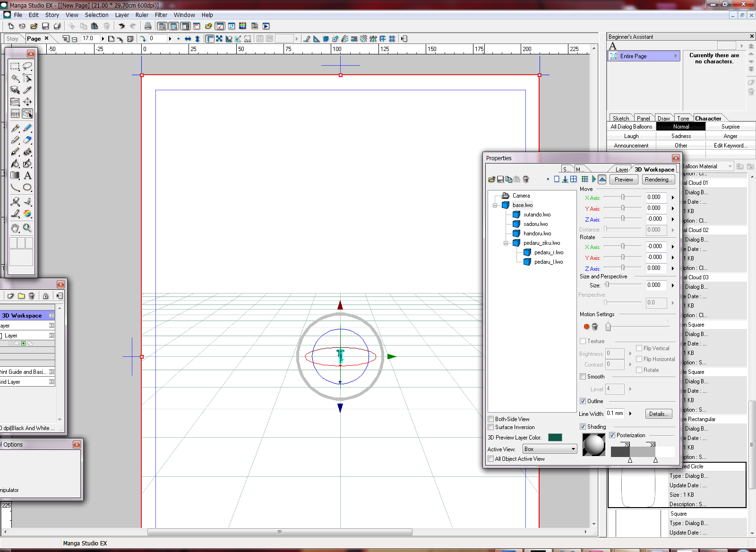Collapse the pedaru_ziku.lwo tree node

pyautogui.click(x=506, y=243)
